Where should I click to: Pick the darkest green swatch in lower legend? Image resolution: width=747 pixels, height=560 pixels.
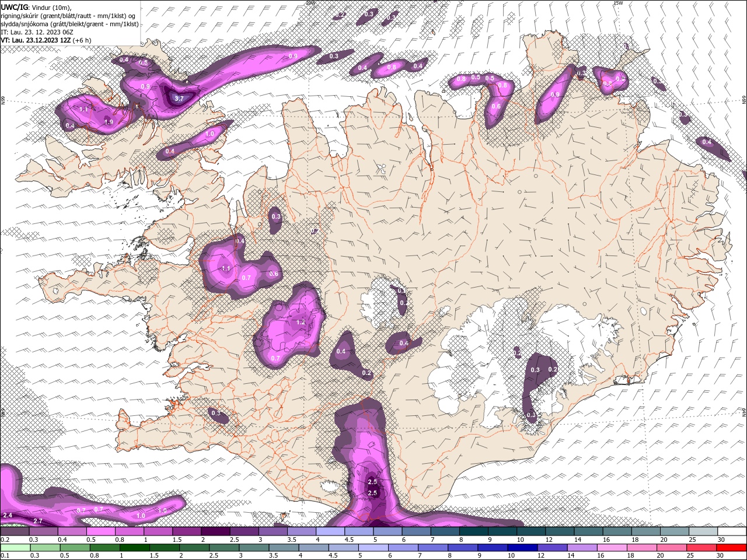pos(134,548)
